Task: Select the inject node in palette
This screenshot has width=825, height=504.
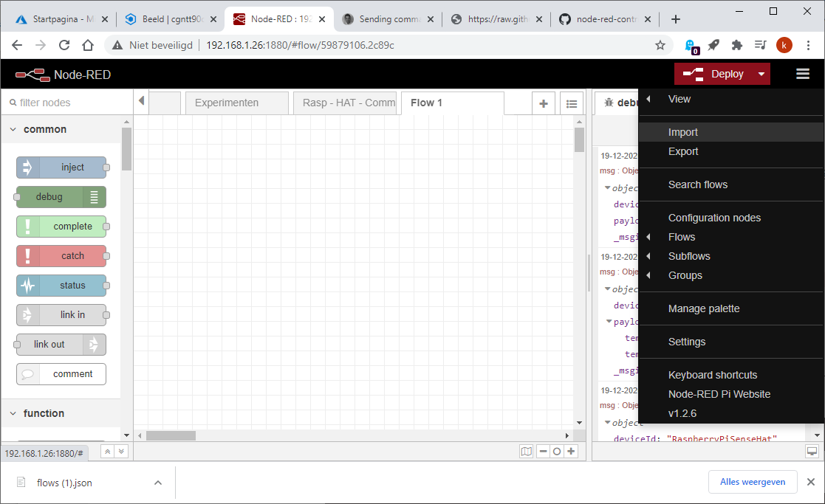Action: coord(61,167)
